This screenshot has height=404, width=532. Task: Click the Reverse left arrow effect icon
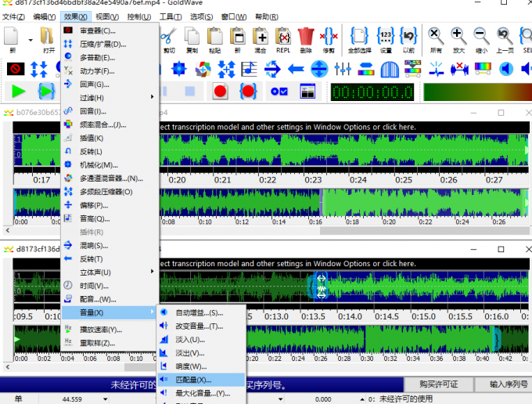coord(296,69)
